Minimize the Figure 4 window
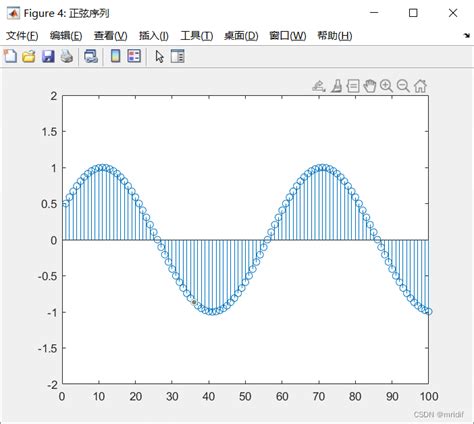Screen dimensions: 474x424 pos(374,13)
